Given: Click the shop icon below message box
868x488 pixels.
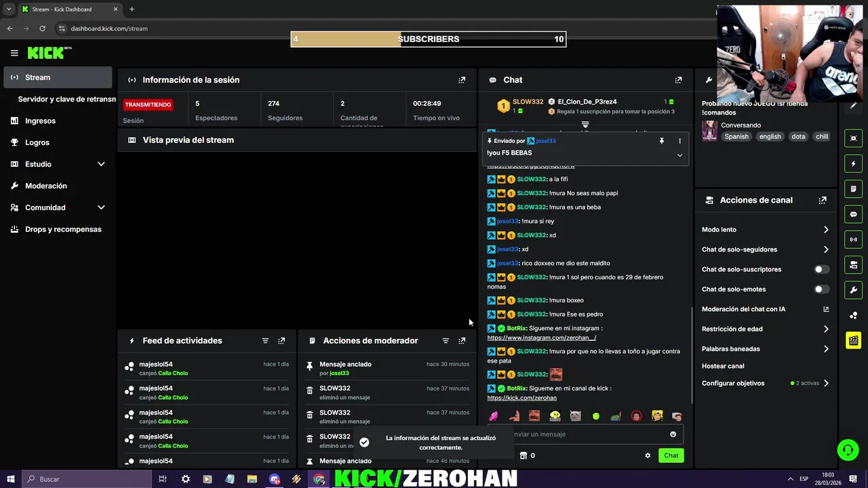Looking at the screenshot, I should tap(523, 455).
